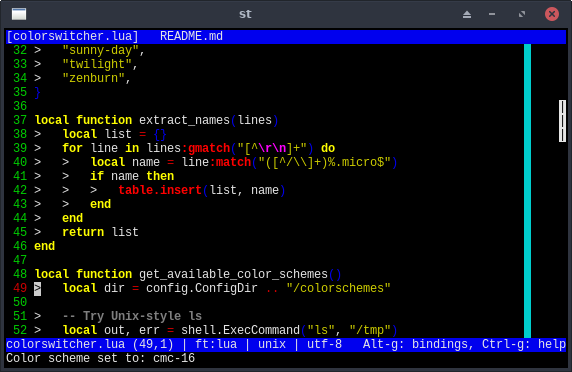The width and height of the screenshot is (572, 372).
Task: Click the get_available_color_schemes function name
Action: pos(233,274)
